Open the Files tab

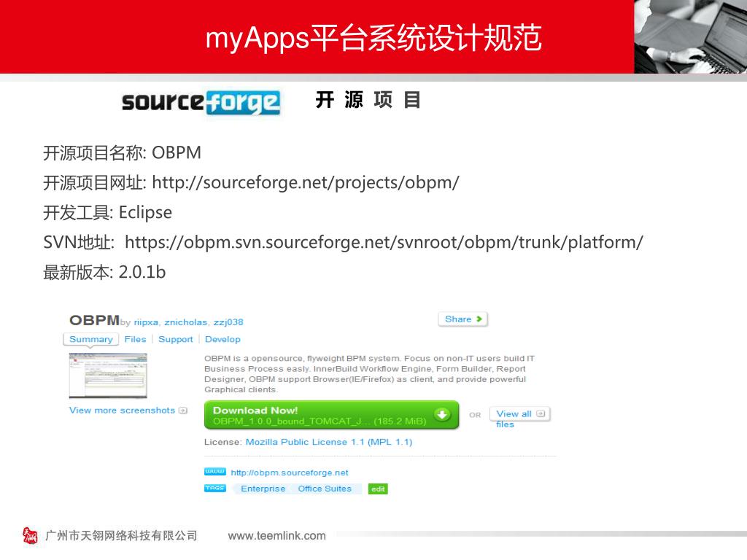point(135,339)
